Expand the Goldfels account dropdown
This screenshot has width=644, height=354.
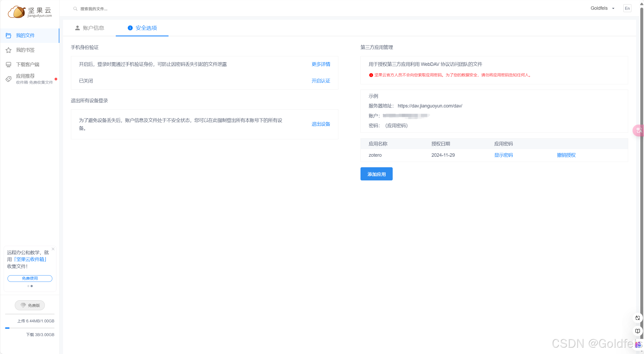(602, 8)
